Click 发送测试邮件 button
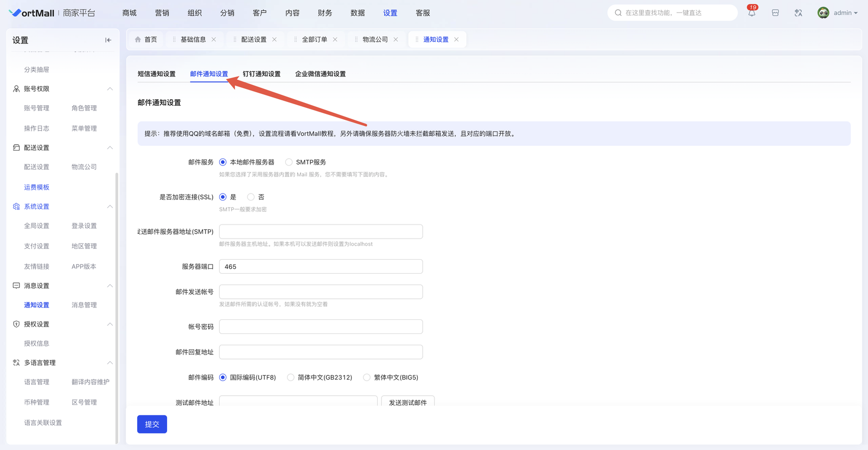The height and width of the screenshot is (450, 868). (407, 402)
